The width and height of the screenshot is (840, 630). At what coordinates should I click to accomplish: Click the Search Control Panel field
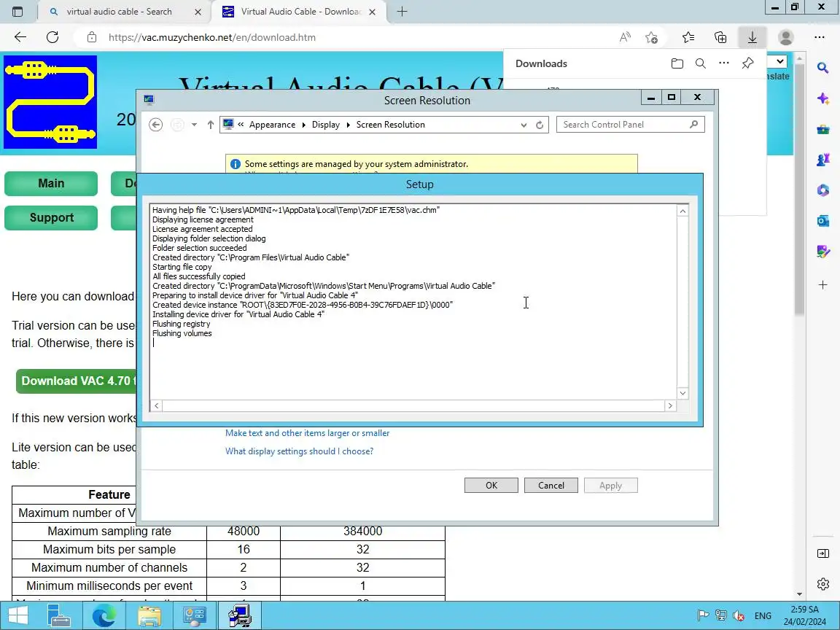pos(630,124)
